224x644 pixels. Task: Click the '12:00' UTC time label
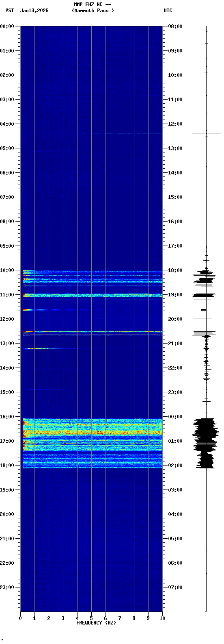click(x=175, y=124)
